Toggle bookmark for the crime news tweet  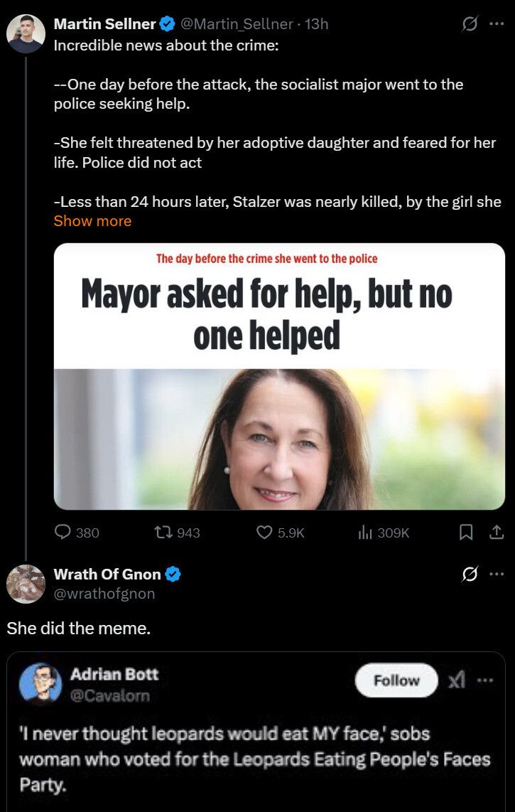point(467,533)
